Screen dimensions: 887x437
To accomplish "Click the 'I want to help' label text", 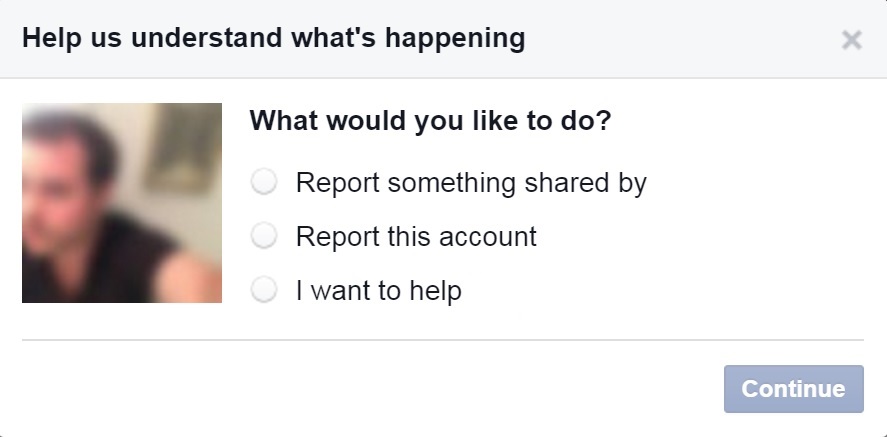I will click(378, 291).
